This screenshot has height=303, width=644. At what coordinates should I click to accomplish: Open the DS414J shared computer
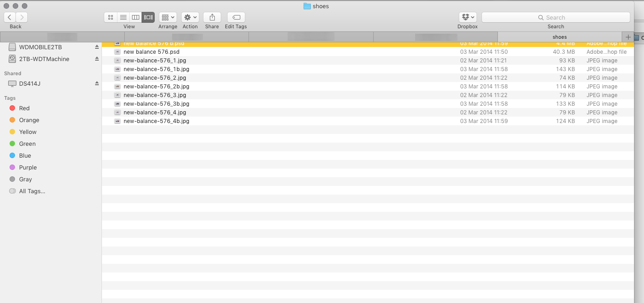(x=30, y=83)
